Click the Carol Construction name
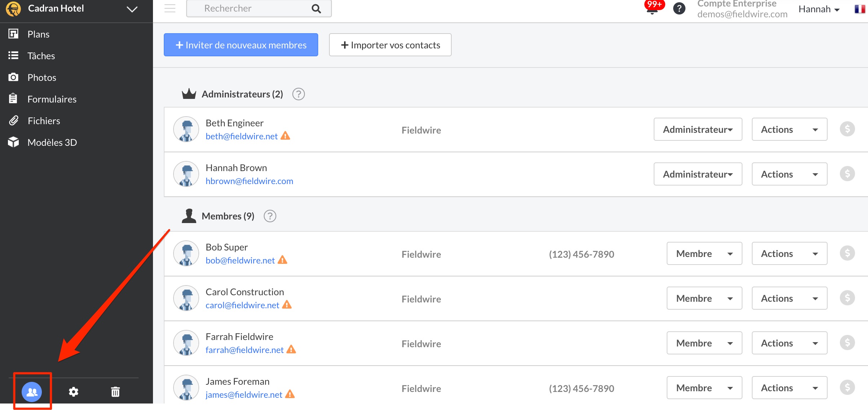The width and height of the screenshot is (868, 410). (x=245, y=292)
